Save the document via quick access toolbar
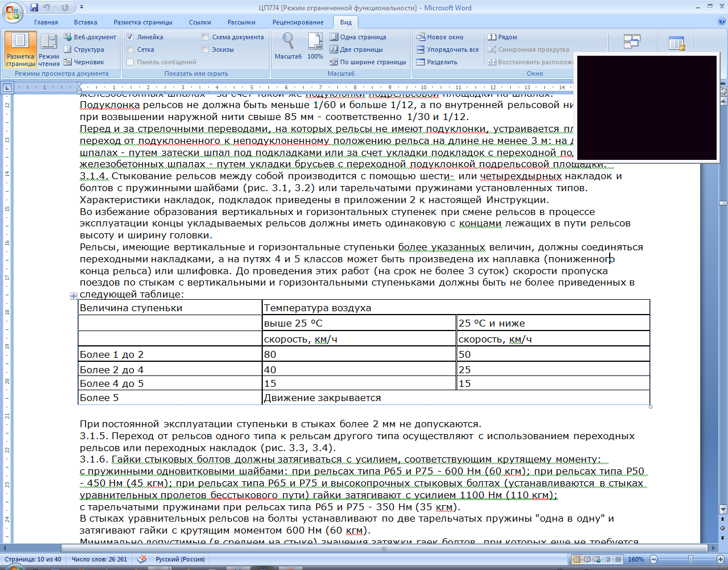Screen dimensions: 728x570 (x=34, y=8)
